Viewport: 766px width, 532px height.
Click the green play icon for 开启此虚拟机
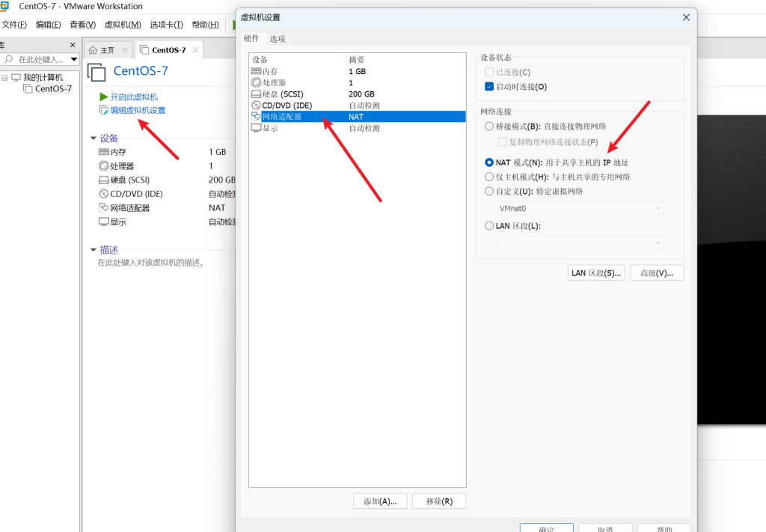(x=103, y=97)
